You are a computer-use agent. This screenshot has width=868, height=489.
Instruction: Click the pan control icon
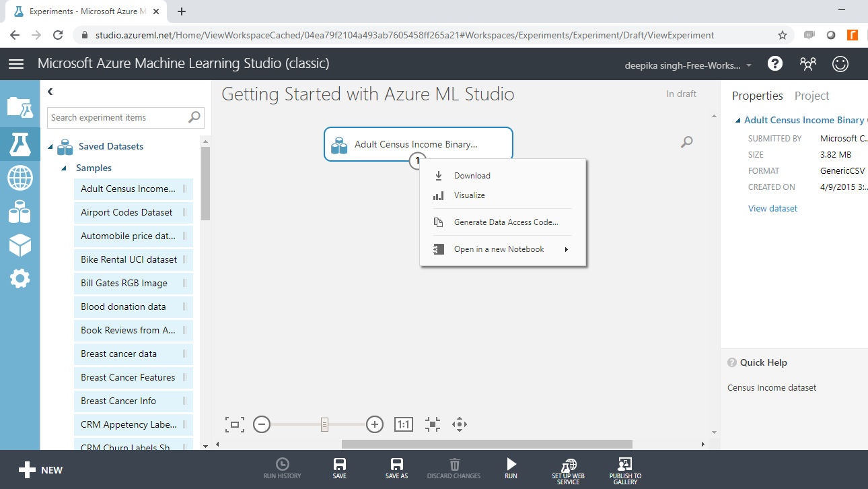(x=460, y=424)
